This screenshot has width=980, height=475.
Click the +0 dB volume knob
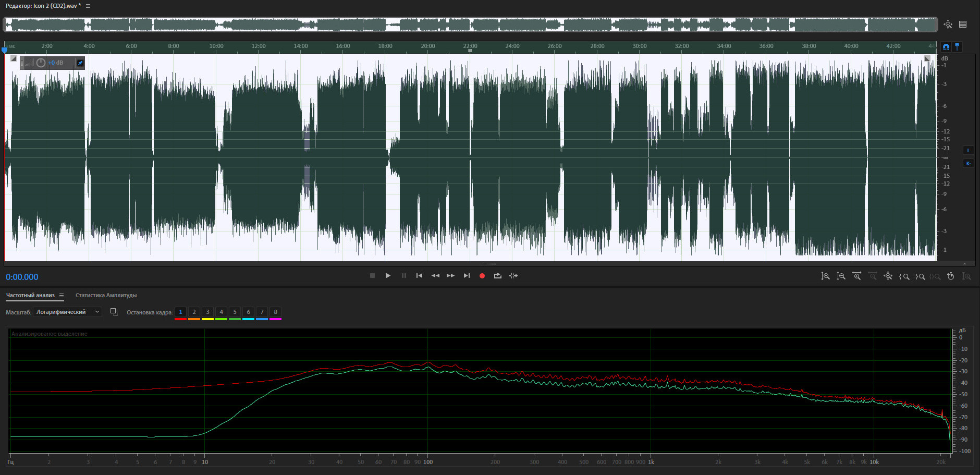tap(41, 63)
